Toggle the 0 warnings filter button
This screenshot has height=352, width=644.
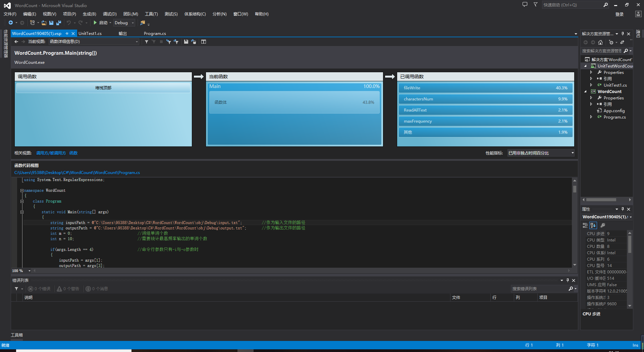[68, 289]
